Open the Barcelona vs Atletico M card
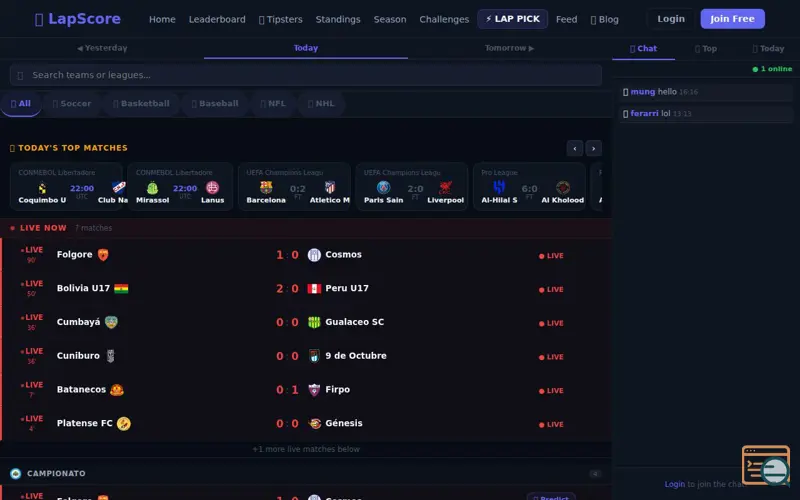The image size is (800, 500). [x=294, y=186]
